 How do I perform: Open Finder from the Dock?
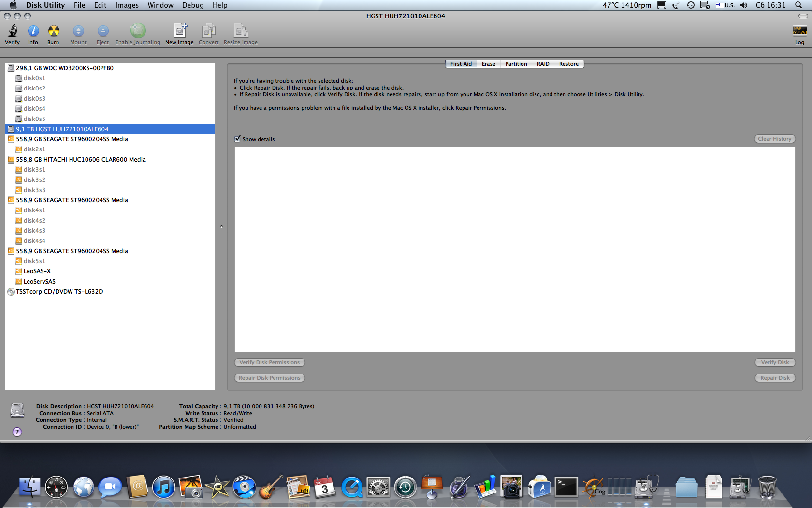[29, 487]
